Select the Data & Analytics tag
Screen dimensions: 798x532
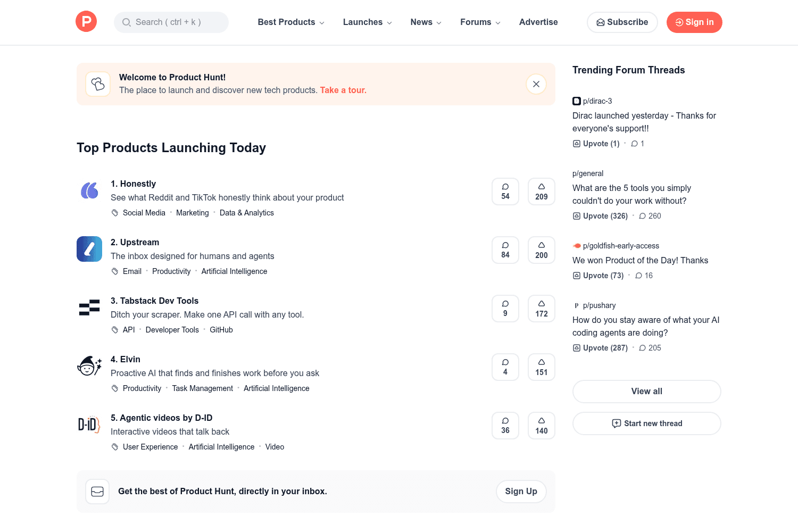(x=247, y=213)
